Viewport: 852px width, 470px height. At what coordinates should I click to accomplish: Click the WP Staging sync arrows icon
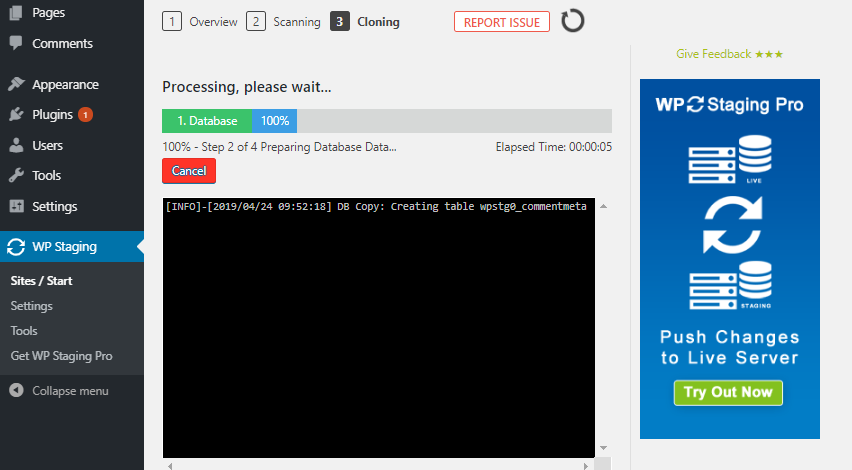tap(16, 247)
